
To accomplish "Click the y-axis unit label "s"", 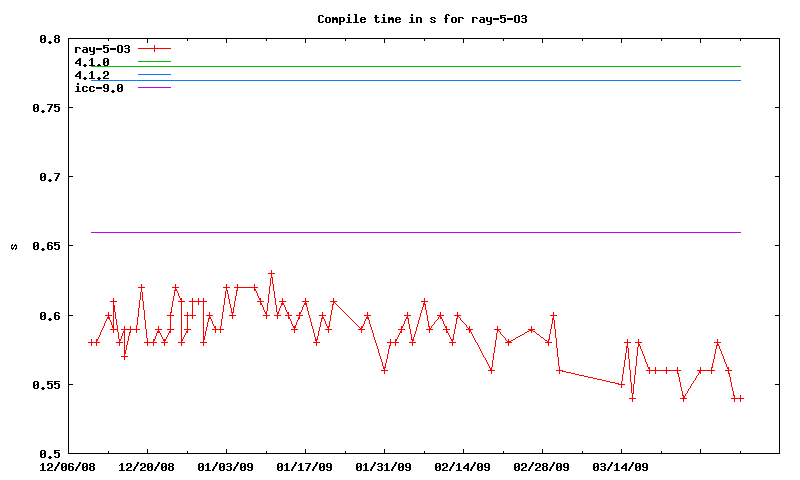I will click(13, 246).
